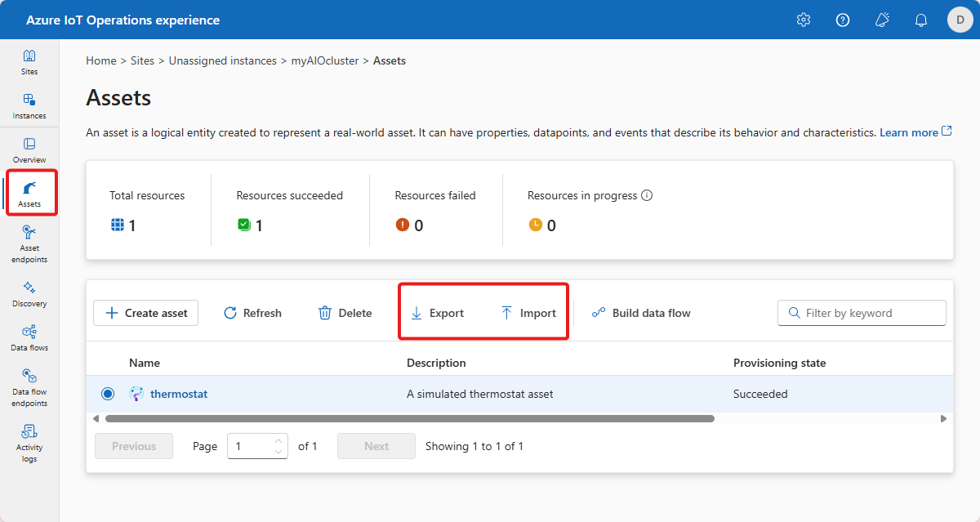Viewport: 980px width, 522px height.
Task: Open Data flows in the sidebar
Action: pyautogui.click(x=29, y=338)
